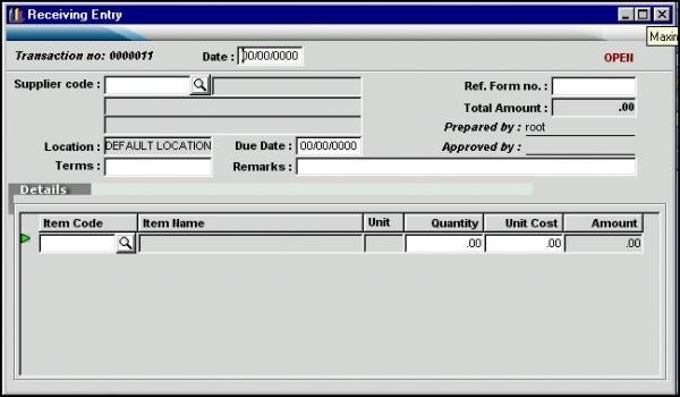The height and width of the screenshot is (397, 680).
Task: Click the Unit Cost column header
Action: click(523, 223)
